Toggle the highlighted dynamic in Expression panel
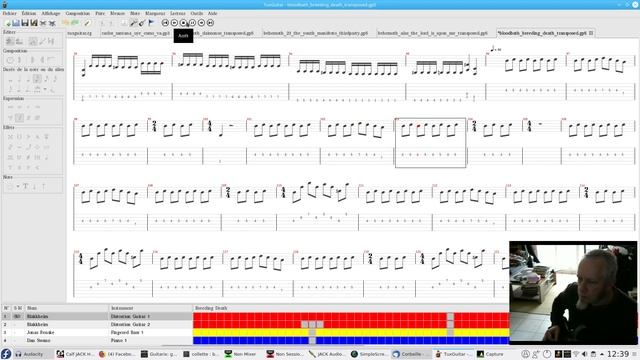Viewport: 640px width, 360px height. [19, 118]
